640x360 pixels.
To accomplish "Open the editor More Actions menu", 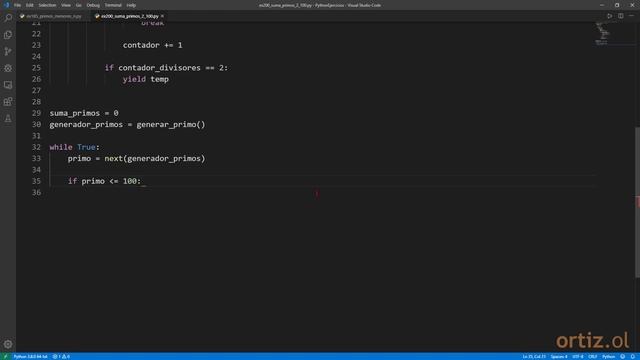I will pyautogui.click(x=631, y=16).
